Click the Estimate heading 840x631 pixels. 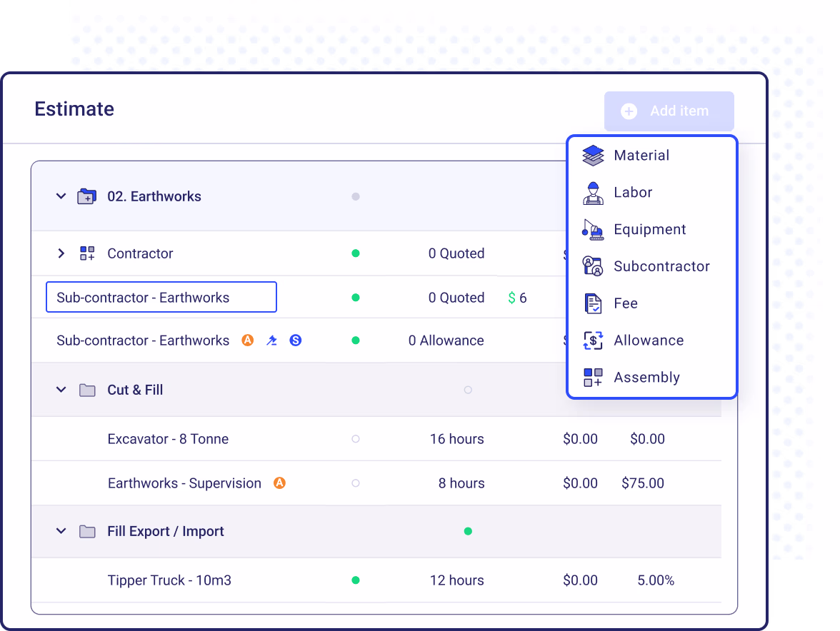point(74,108)
